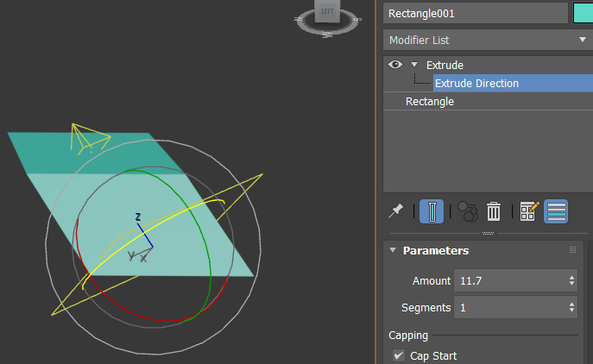Toggle Extrude modifier eye visibility

coord(395,65)
